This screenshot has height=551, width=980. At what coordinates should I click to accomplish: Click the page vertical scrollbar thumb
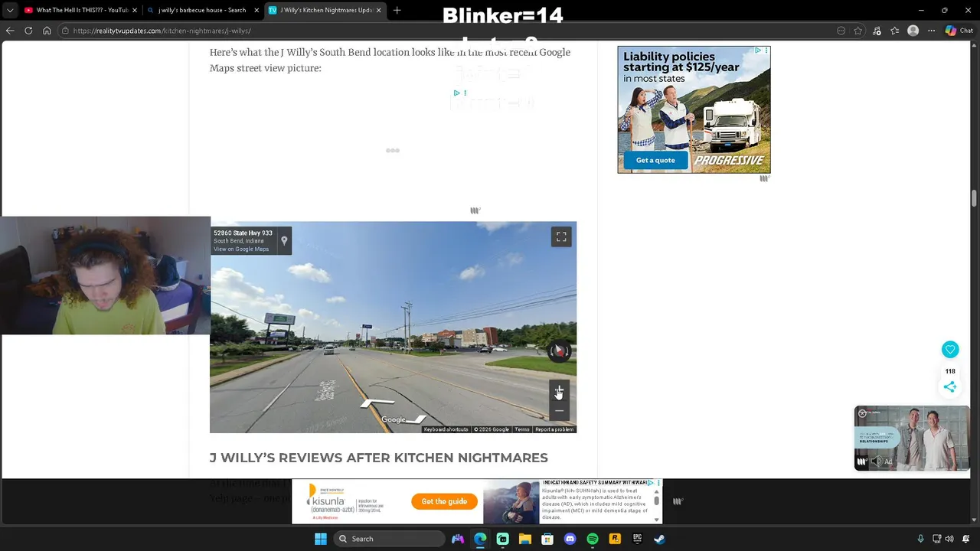[974, 197]
